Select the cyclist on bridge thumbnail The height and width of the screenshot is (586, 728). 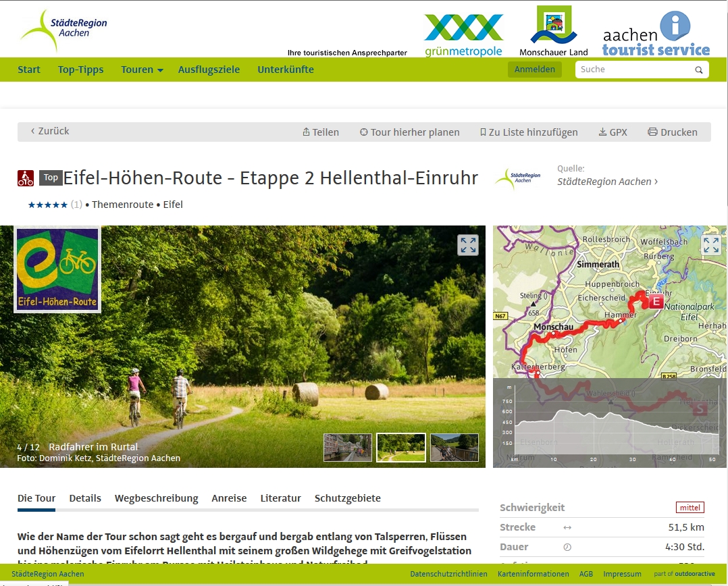pos(454,448)
